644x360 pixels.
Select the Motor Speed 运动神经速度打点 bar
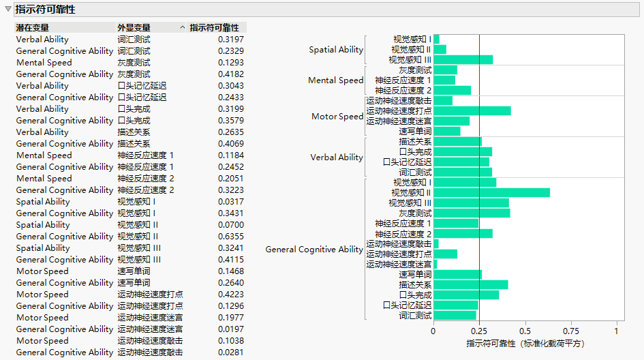[472, 111]
